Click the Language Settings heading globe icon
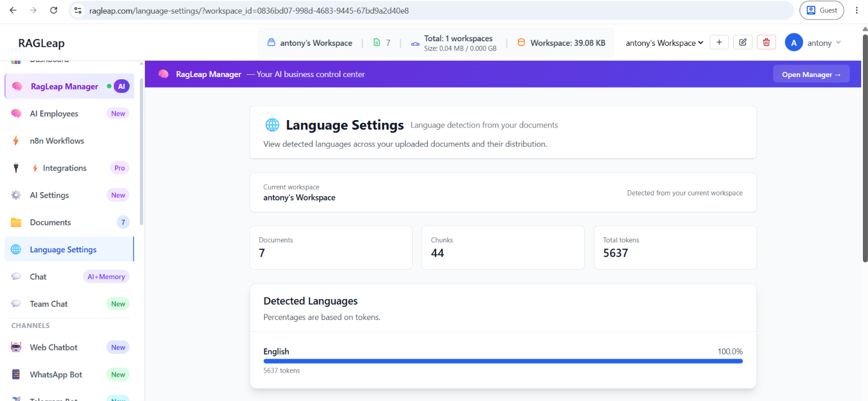This screenshot has width=868, height=401. tap(272, 125)
